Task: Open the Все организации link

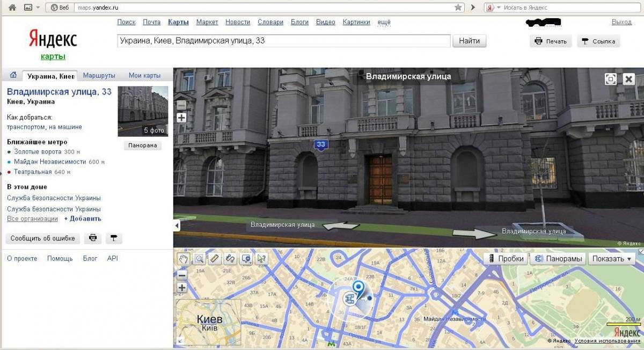Action: pos(32,219)
